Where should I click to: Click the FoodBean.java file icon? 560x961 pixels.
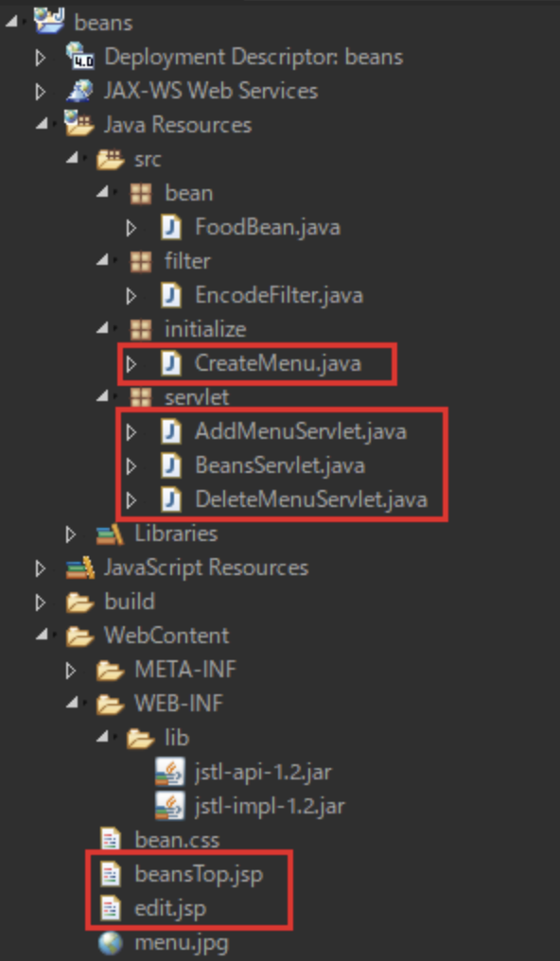click(x=171, y=227)
